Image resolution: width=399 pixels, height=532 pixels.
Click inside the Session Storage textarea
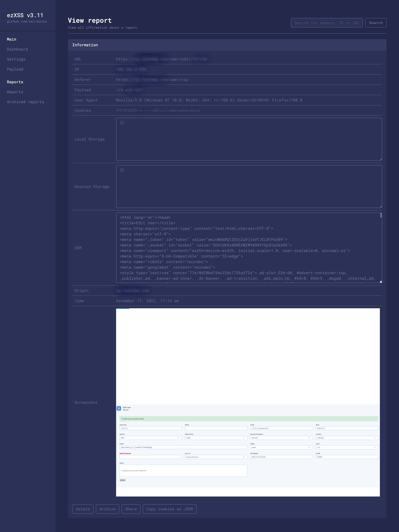click(249, 186)
